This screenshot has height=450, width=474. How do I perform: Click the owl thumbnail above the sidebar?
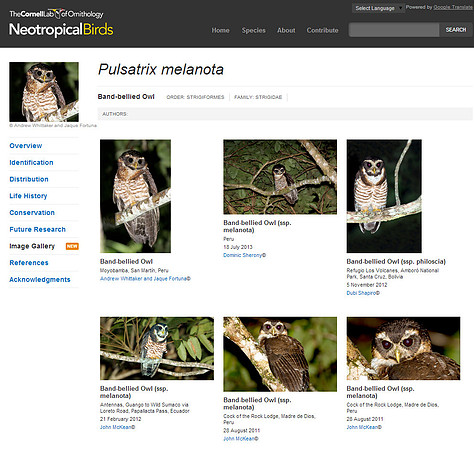point(44,92)
